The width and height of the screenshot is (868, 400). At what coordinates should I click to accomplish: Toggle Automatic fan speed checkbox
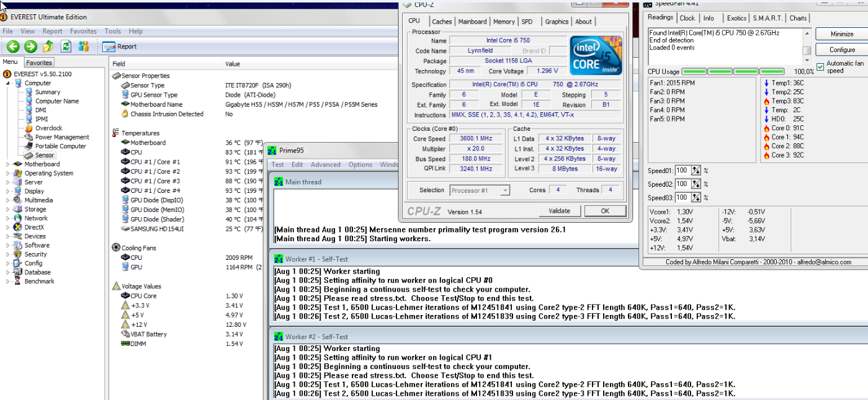click(820, 67)
